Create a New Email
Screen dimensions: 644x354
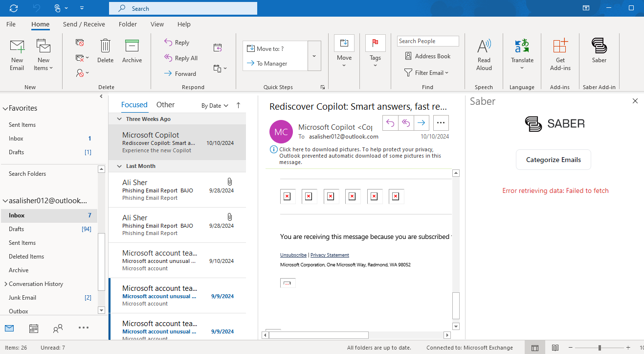coord(17,54)
